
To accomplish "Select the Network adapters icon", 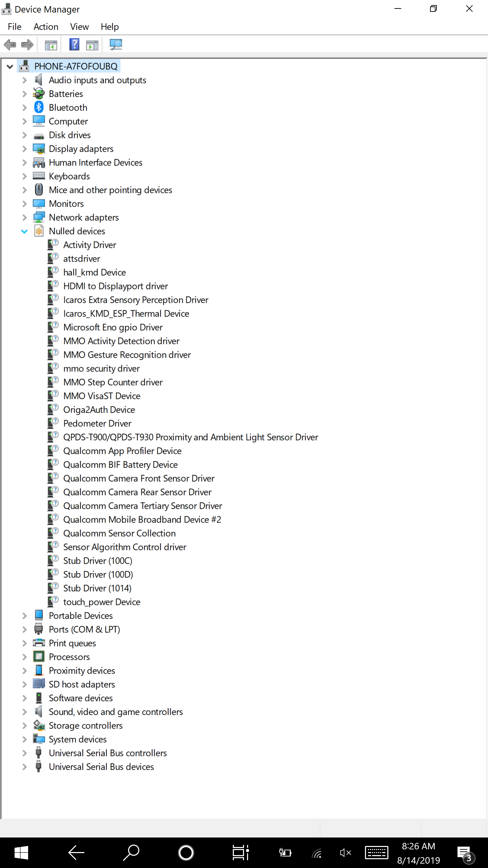I will point(39,217).
